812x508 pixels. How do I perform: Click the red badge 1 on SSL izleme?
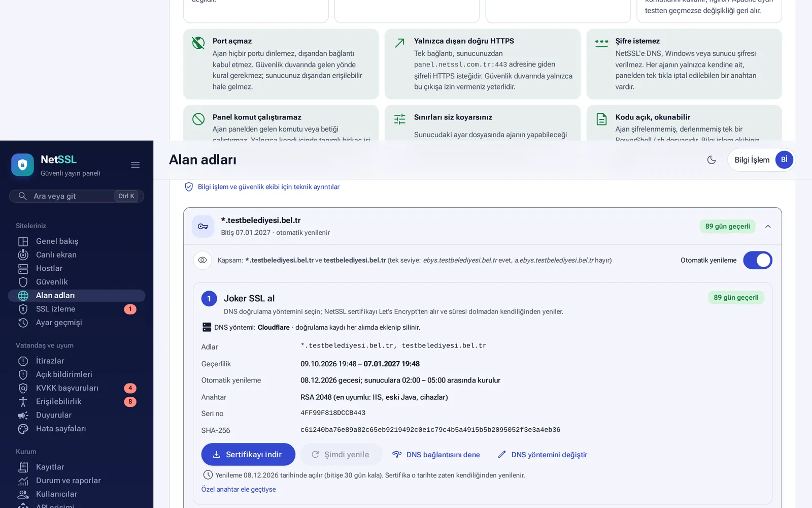(130, 309)
